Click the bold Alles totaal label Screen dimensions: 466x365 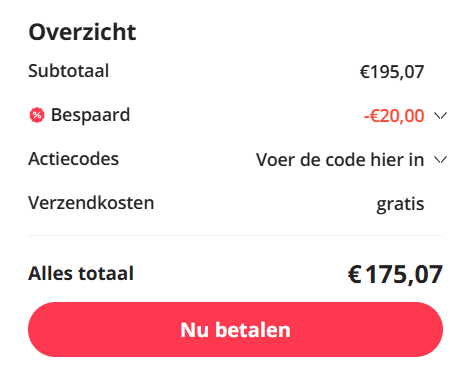81,273
